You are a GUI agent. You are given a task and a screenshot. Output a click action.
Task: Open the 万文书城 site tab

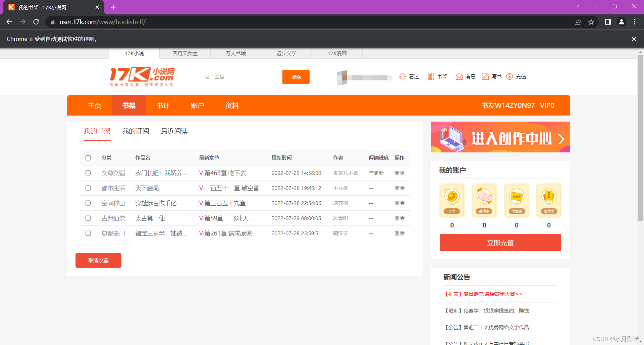(x=236, y=54)
